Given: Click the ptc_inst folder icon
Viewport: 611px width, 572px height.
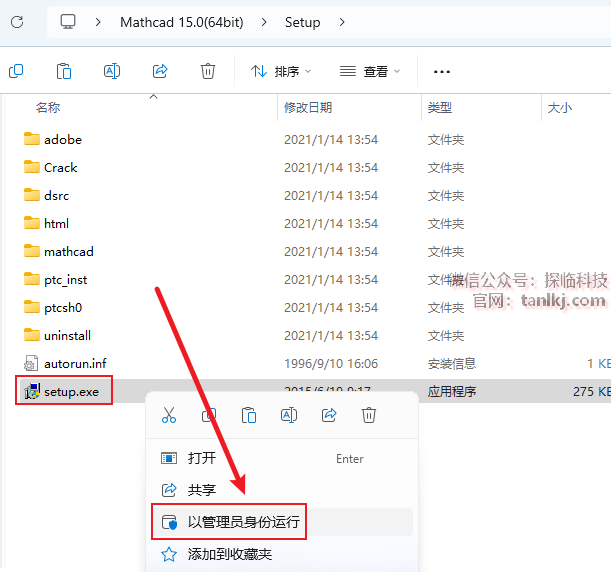Looking at the screenshot, I should [x=32, y=279].
